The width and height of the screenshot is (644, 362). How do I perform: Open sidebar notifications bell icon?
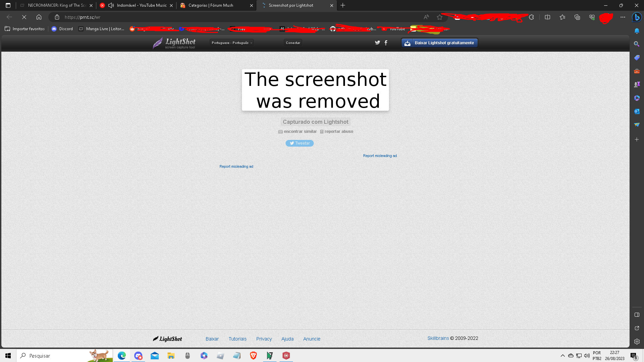tap(637, 31)
